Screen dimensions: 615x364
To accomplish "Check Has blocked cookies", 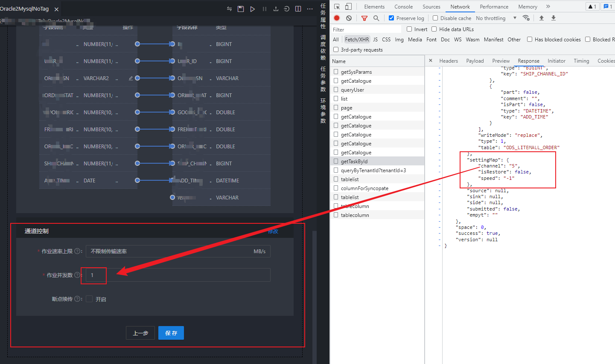I will [x=530, y=39].
